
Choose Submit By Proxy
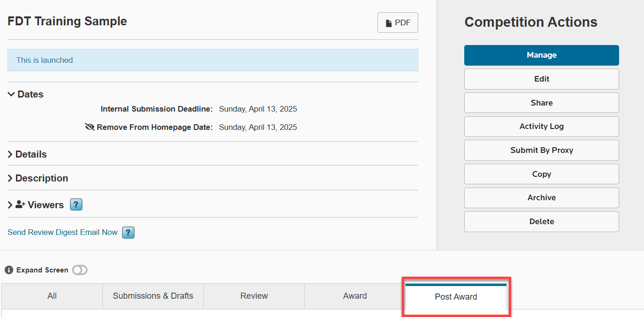[541, 150]
